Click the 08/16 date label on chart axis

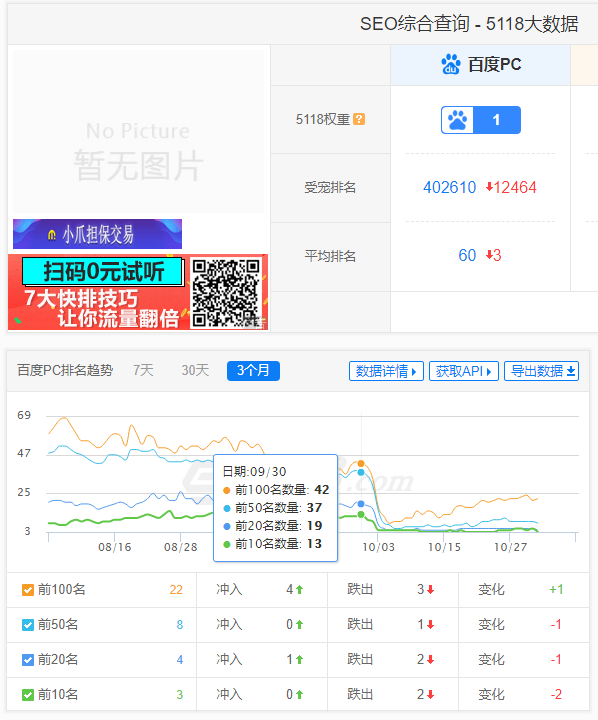115,547
